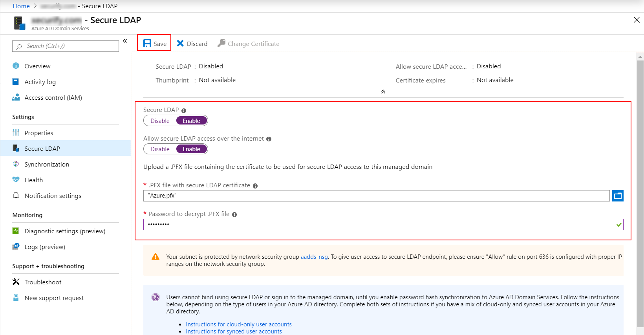Click the search magnifier icon

click(19, 46)
